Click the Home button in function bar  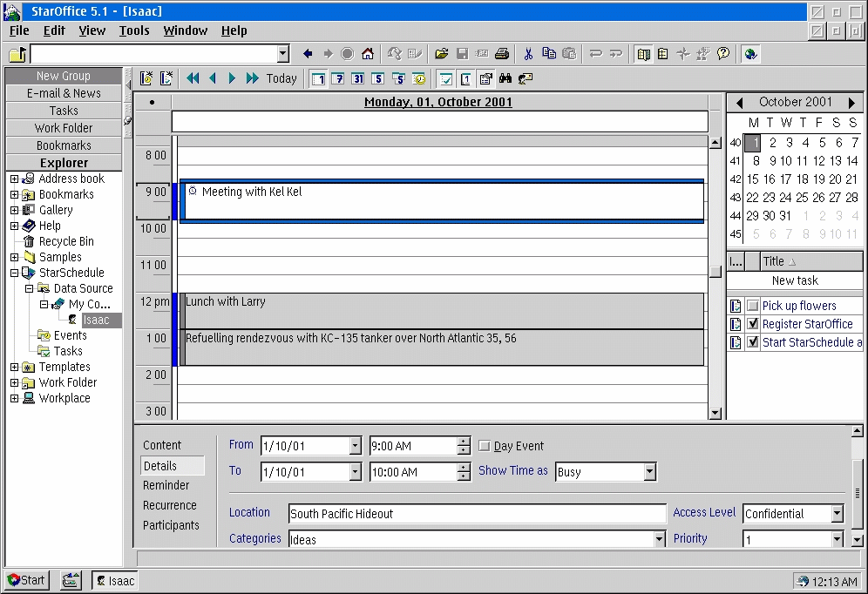click(x=368, y=54)
